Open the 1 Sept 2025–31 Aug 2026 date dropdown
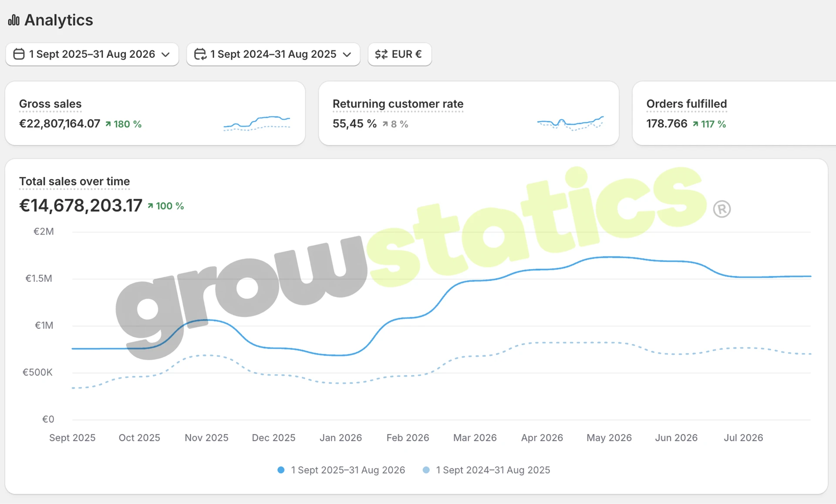The image size is (836, 504). click(x=92, y=54)
